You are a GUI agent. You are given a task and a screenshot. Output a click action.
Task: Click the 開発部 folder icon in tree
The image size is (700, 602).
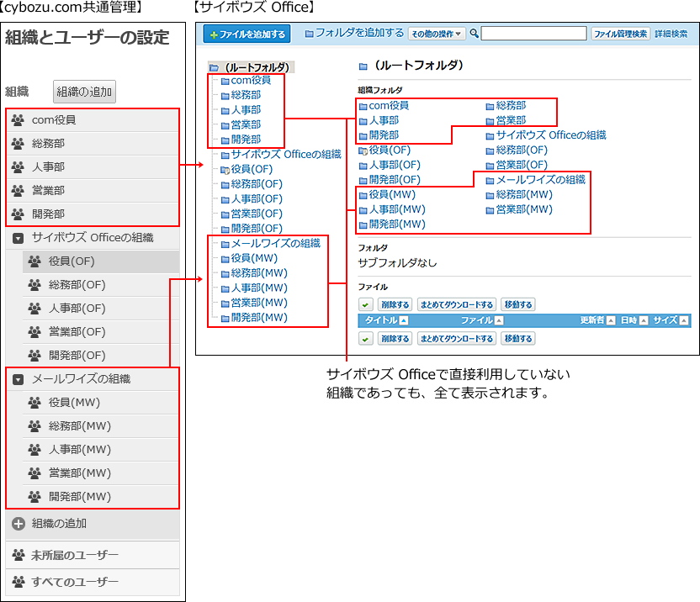[225, 140]
